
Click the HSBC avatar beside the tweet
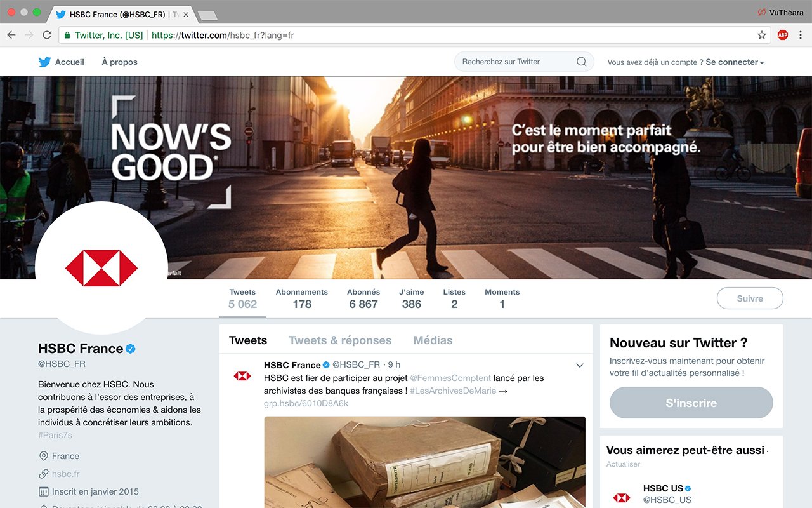242,376
